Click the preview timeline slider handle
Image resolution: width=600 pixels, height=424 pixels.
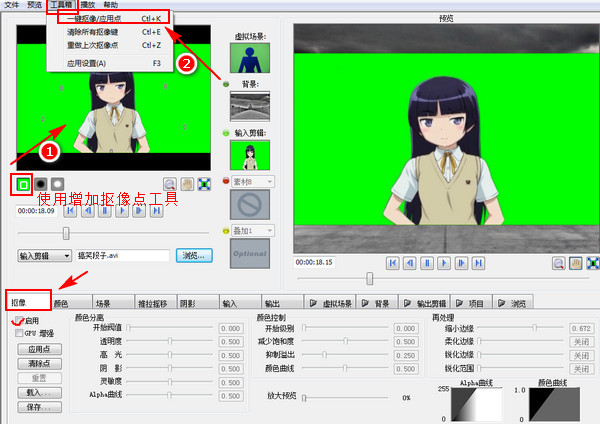pos(370,278)
